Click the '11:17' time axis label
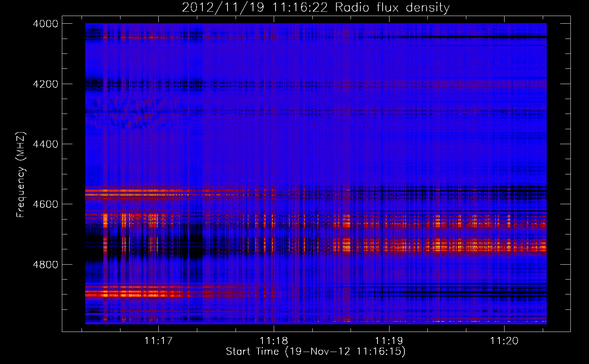The height and width of the screenshot is (364, 589). point(158,341)
